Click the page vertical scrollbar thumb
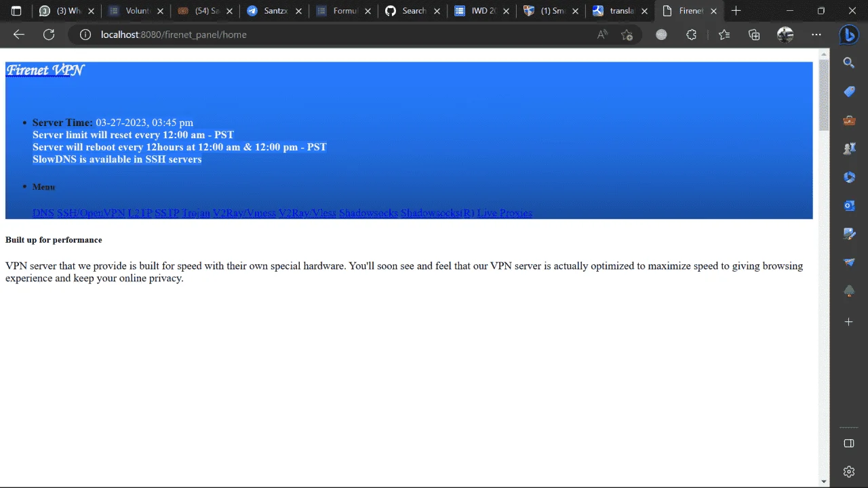The image size is (868, 488). 824,95
